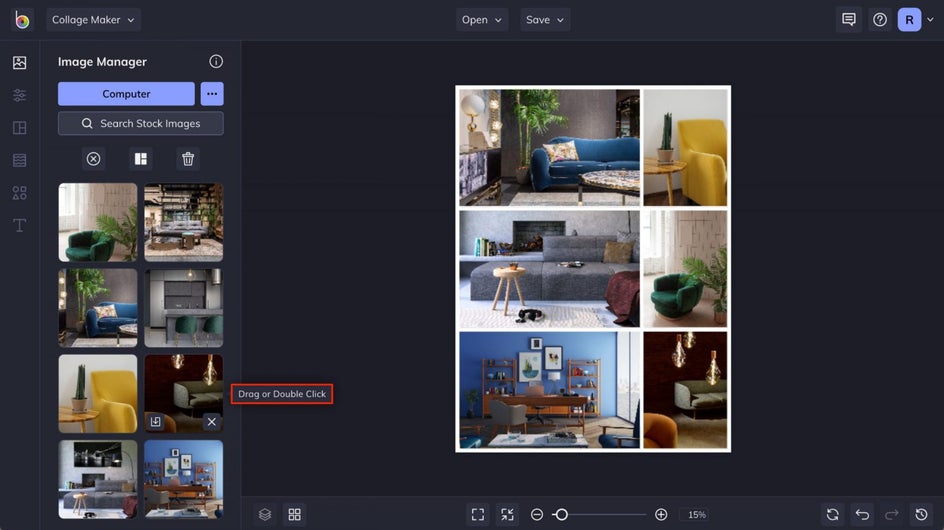Open the help question mark icon
The image size is (944, 530).
click(880, 20)
